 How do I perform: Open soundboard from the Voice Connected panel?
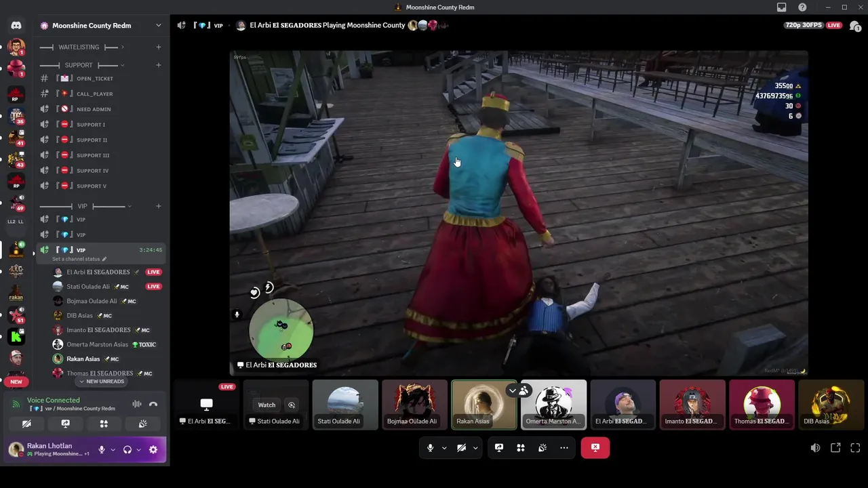142,424
